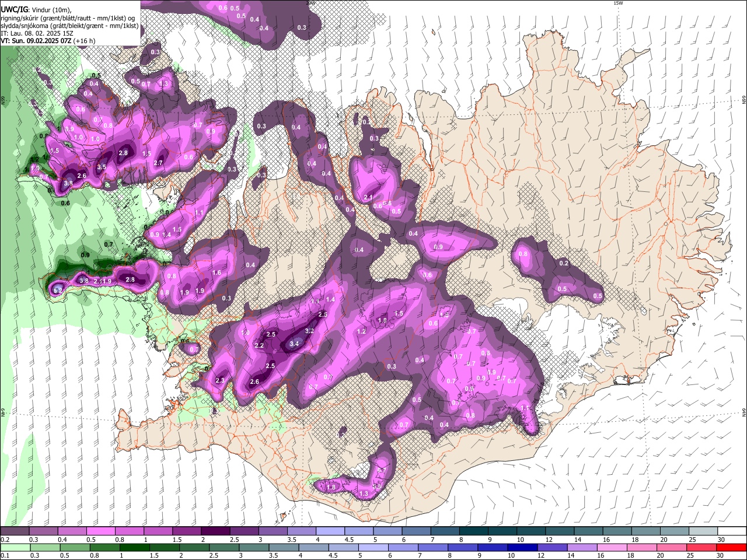The height and width of the screenshot is (560, 747).
Task: Click bottom legend swatch starting at 0.1
Action: click(x=15, y=547)
